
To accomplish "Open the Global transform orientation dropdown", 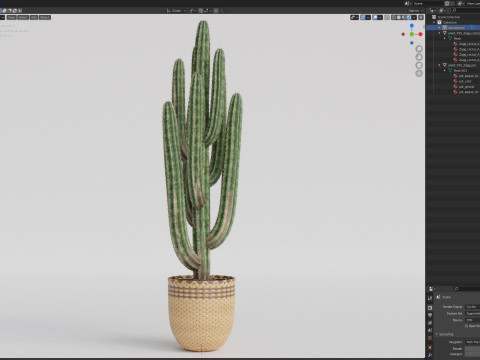I will tap(176, 11).
